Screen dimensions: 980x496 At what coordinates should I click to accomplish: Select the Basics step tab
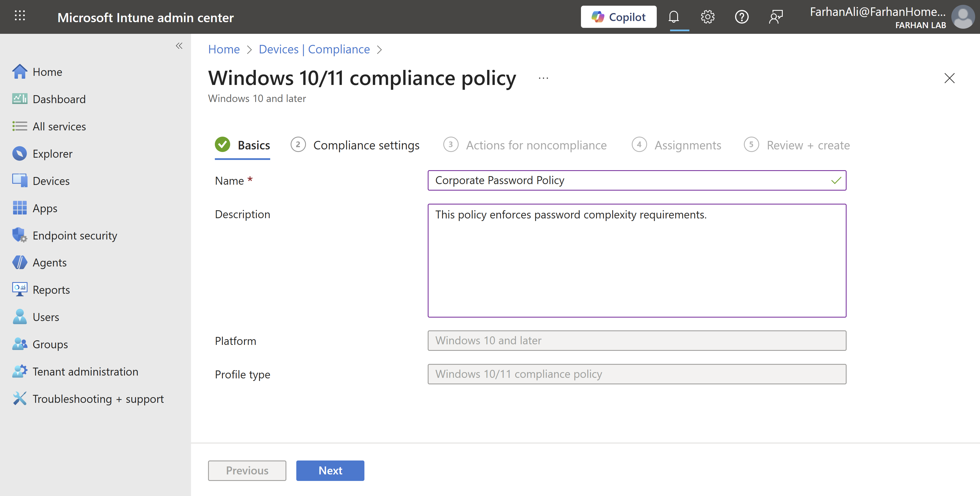click(x=253, y=145)
